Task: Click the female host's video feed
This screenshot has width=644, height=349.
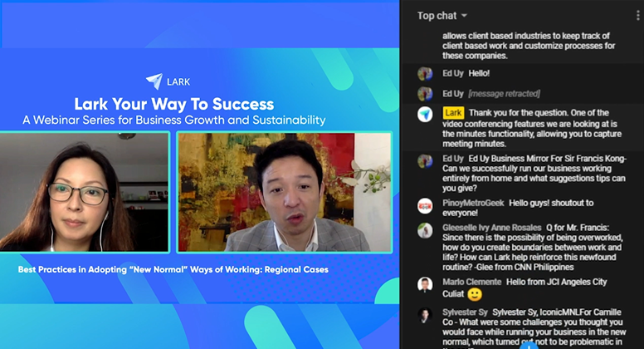Action: click(x=84, y=192)
